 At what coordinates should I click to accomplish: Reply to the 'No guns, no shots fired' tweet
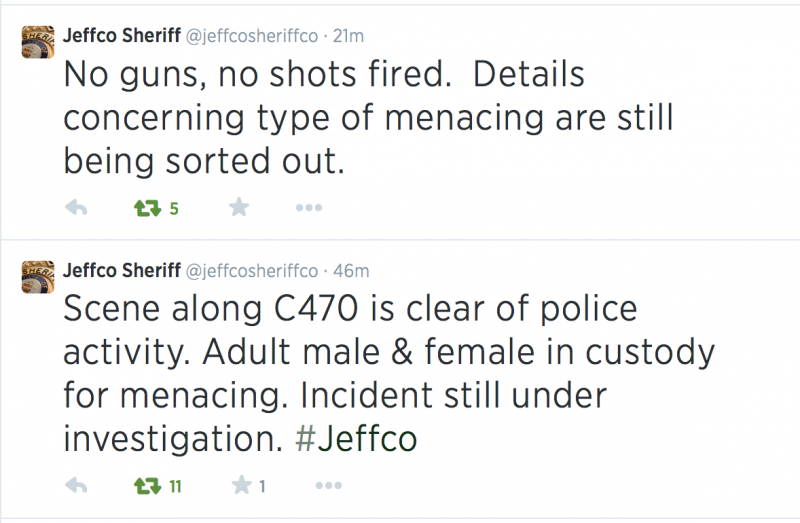pos(77,208)
